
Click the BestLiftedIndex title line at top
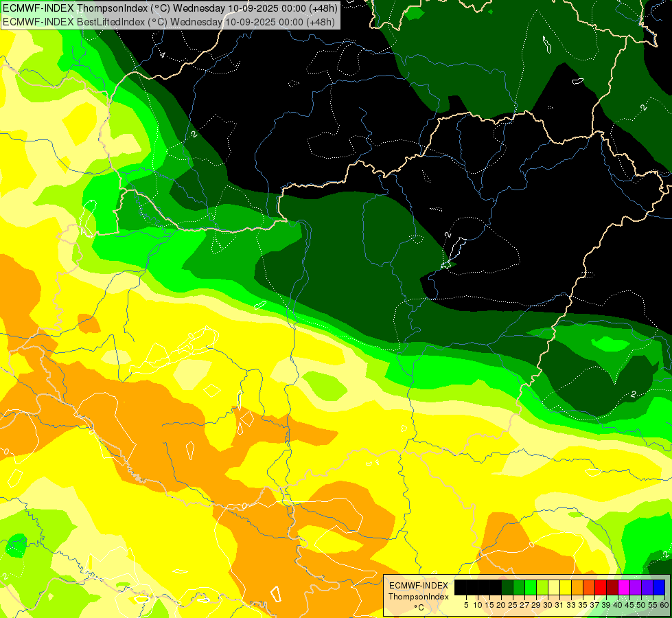coord(169,21)
